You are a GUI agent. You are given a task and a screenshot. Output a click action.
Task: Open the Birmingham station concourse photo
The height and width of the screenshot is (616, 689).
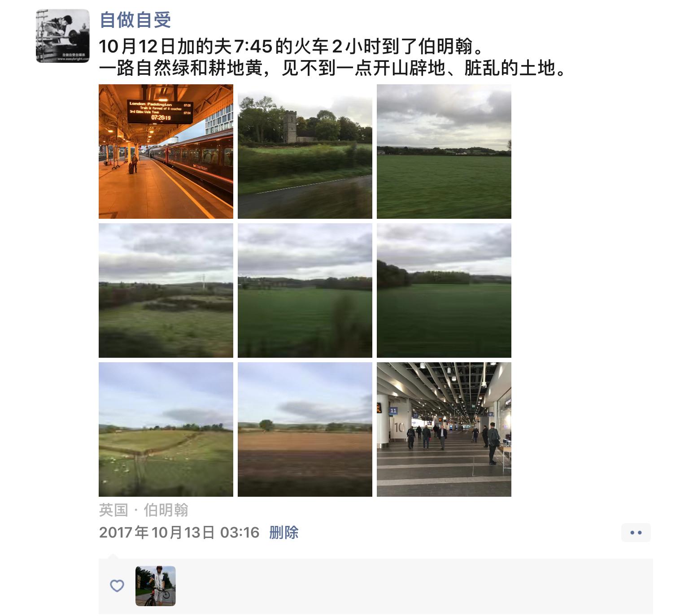pyautogui.click(x=444, y=429)
